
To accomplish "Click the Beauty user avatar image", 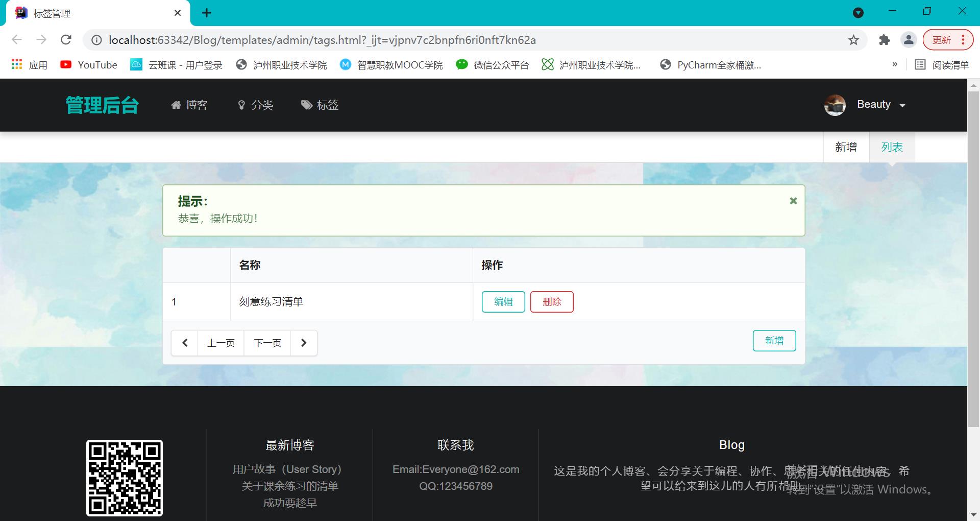I will 835,105.
